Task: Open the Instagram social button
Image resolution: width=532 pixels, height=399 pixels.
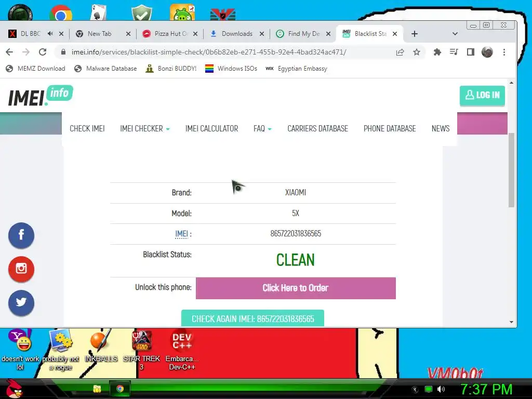Action: tap(21, 269)
